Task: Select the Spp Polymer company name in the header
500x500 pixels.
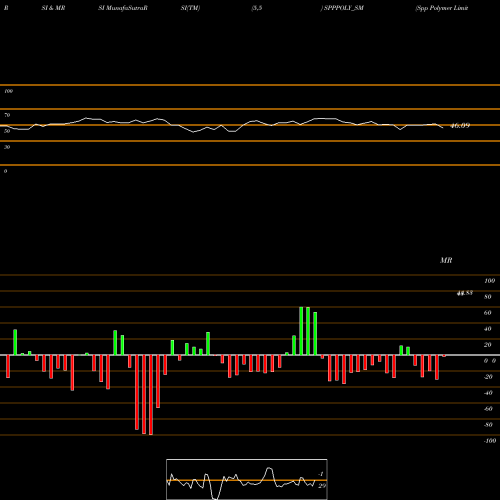Action: [442, 8]
